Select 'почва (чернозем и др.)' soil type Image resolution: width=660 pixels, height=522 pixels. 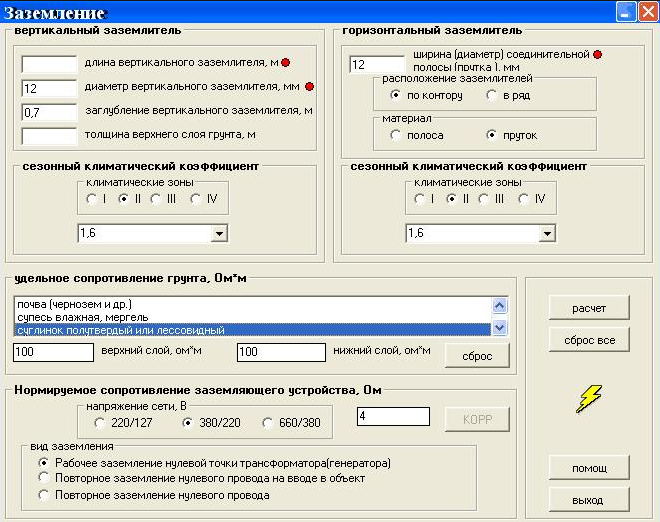click(253, 304)
